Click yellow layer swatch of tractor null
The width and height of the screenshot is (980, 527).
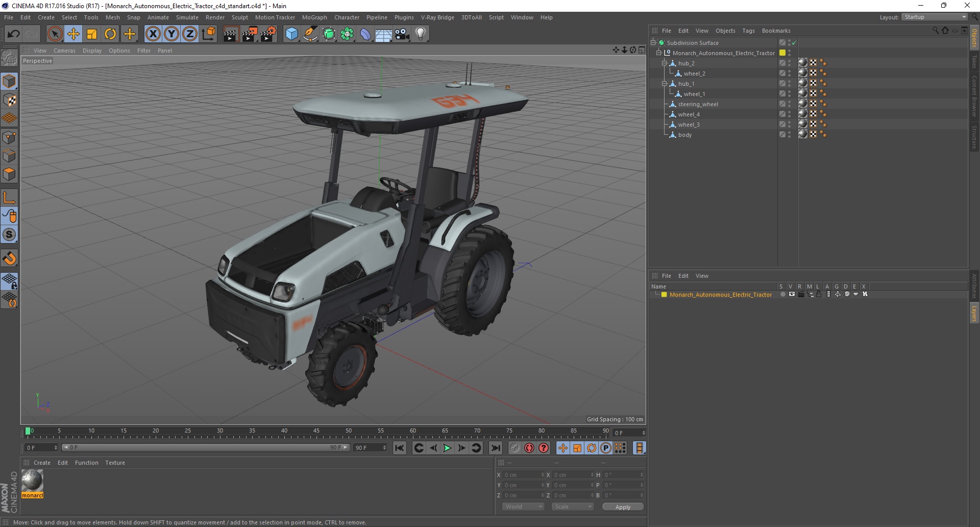pos(782,53)
